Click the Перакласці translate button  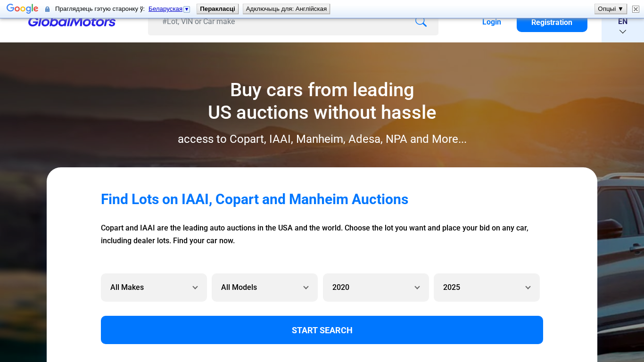click(217, 9)
